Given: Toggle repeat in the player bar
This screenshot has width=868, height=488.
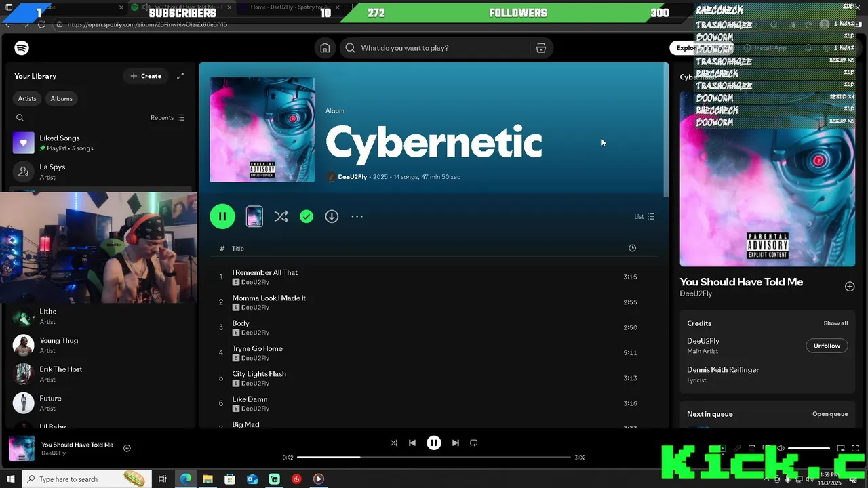Looking at the screenshot, I should tap(474, 443).
